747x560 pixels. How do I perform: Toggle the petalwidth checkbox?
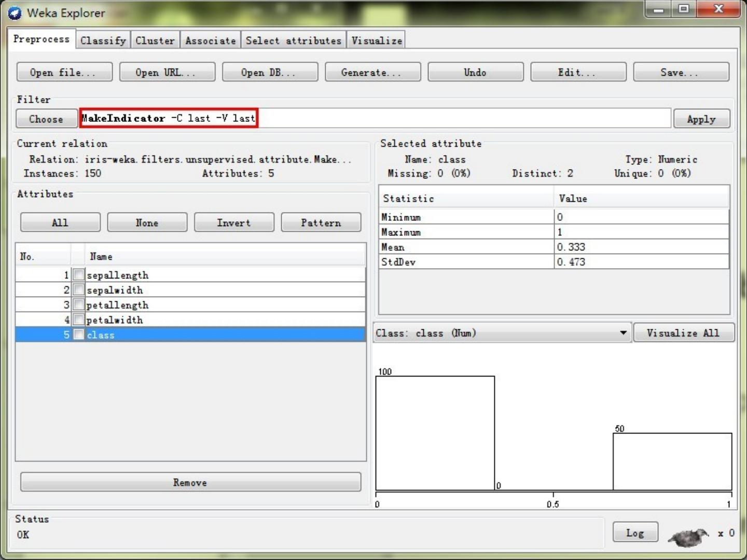(78, 319)
